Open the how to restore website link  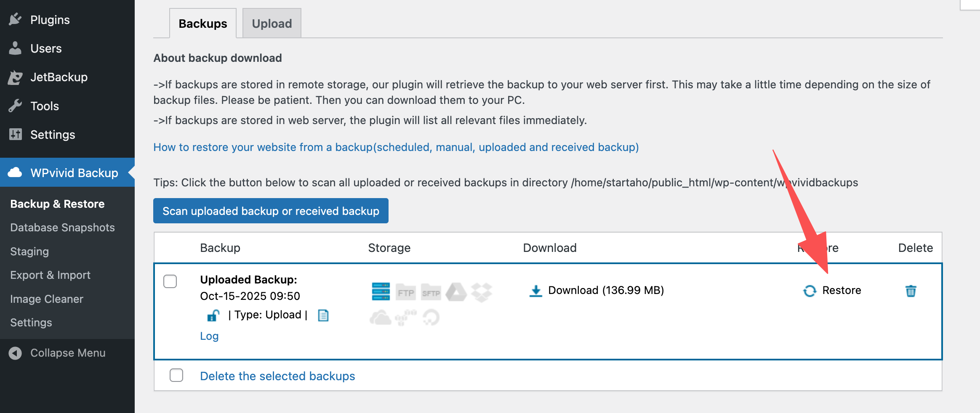(396, 147)
